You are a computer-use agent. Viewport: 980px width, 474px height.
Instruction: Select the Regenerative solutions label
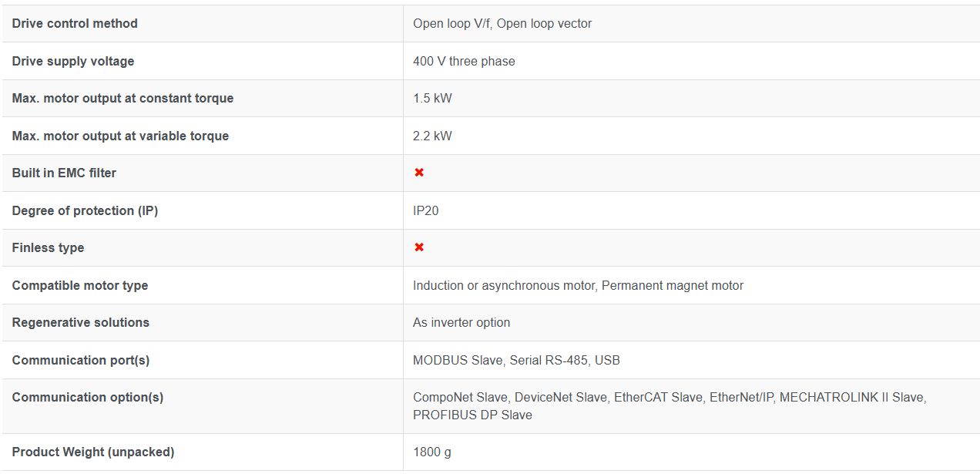81,322
